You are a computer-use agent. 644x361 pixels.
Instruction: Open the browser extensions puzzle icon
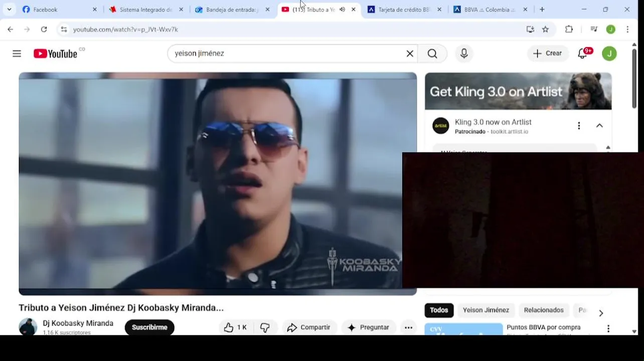pos(569,30)
